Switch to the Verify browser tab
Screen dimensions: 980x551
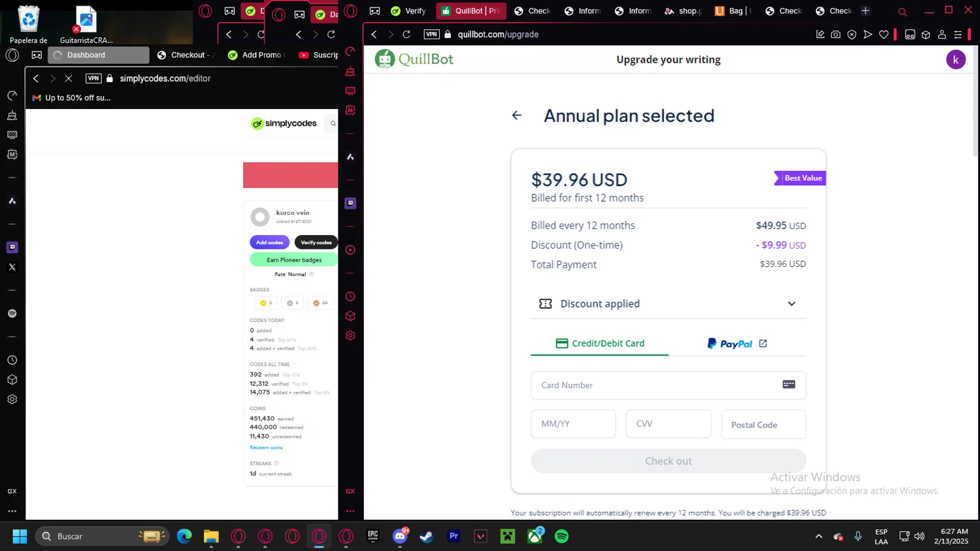(x=408, y=11)
